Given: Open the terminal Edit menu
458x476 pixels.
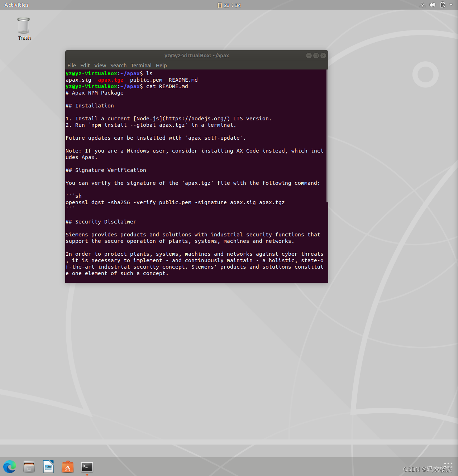Looking at the screenshot, I should tap(85, 66).
